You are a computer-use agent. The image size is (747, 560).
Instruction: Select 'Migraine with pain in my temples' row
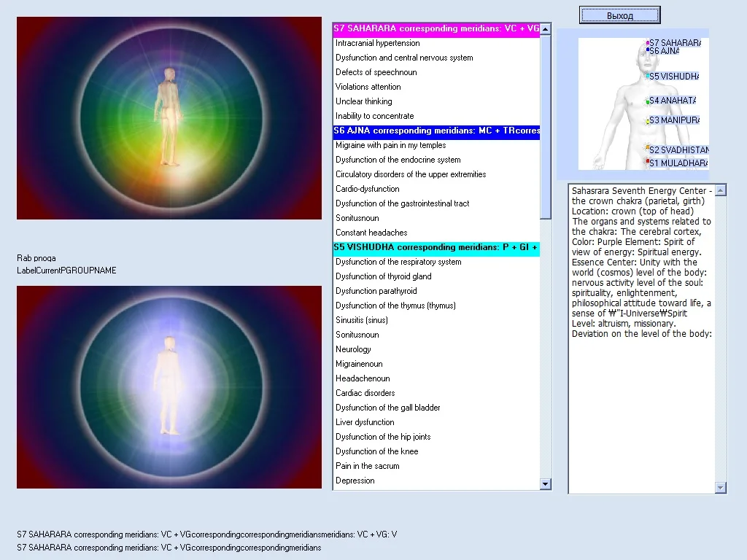coord(436,145)
